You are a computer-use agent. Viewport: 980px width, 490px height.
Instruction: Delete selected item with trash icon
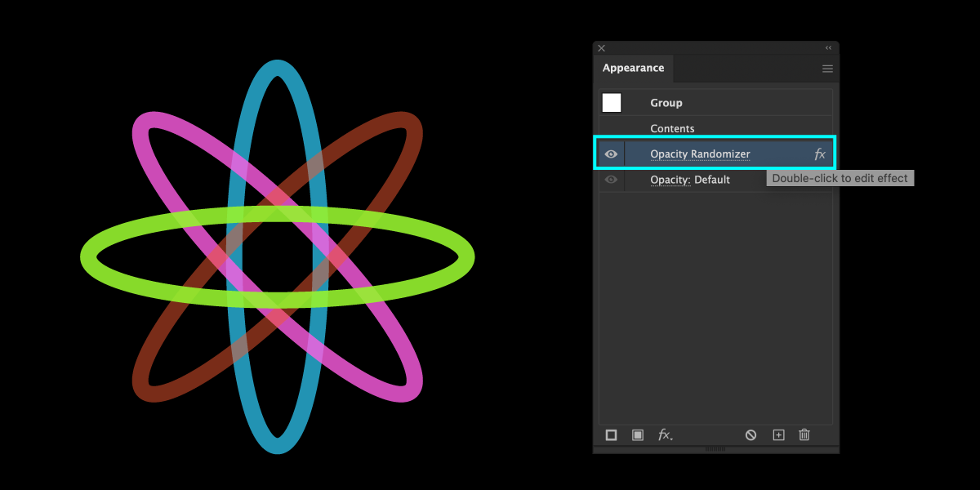tap(804, 435)
